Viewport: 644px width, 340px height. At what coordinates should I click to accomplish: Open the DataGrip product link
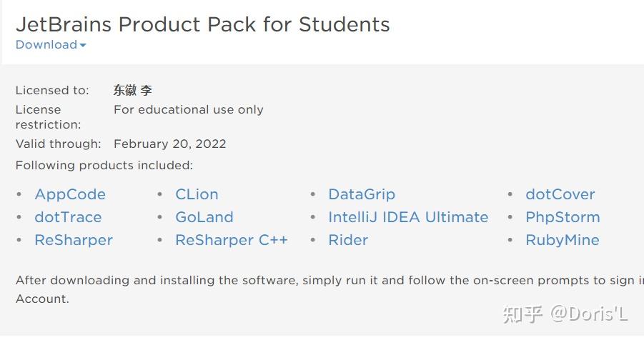362,194
